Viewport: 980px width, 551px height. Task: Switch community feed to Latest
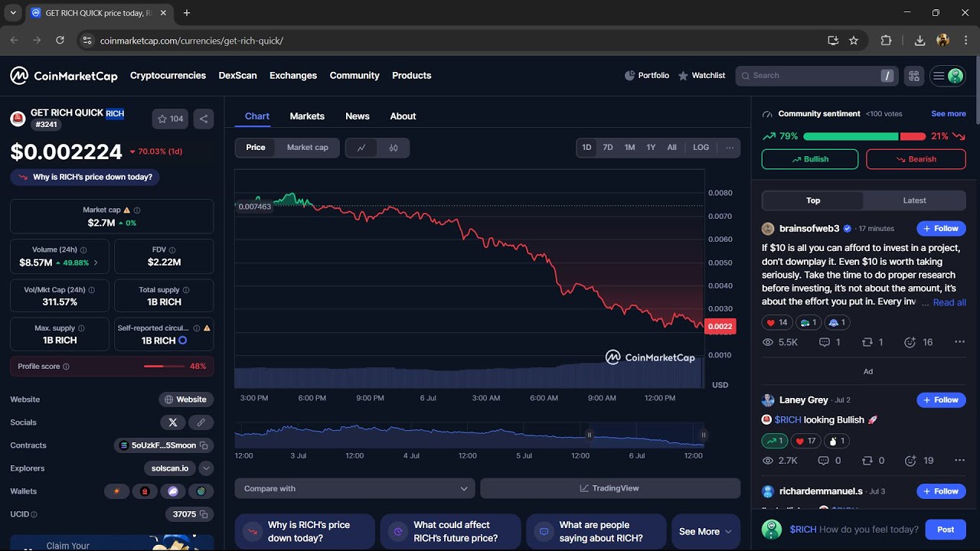point(914,201)
